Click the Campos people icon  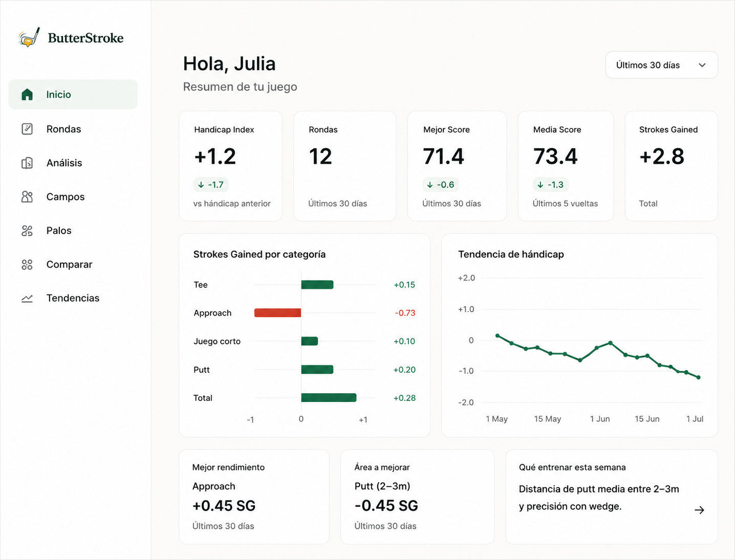27,197
